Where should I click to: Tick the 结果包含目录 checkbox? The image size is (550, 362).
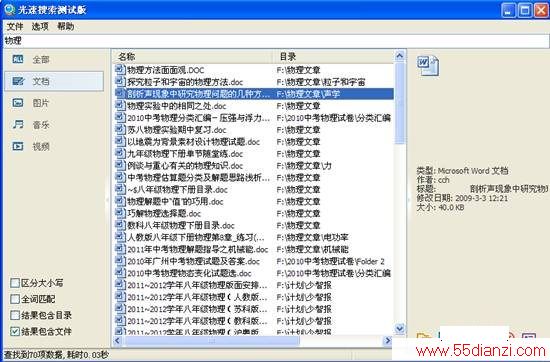15,315
